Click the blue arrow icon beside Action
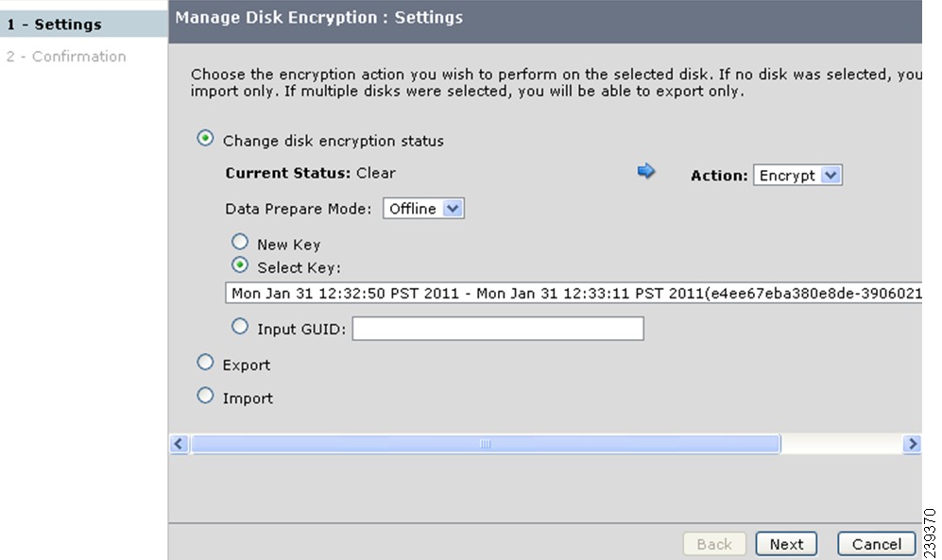The width and height of the screenshot is (942, 560). tap(646, 171)
